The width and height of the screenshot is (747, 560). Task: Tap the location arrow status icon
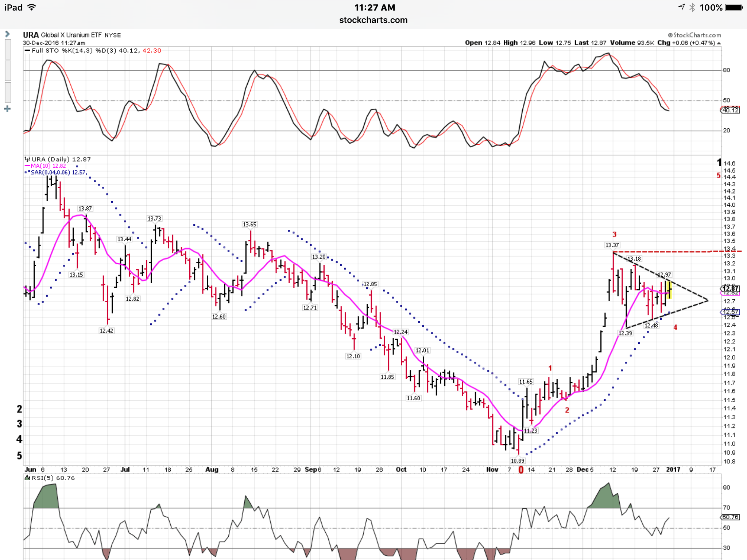coord(681,7)
